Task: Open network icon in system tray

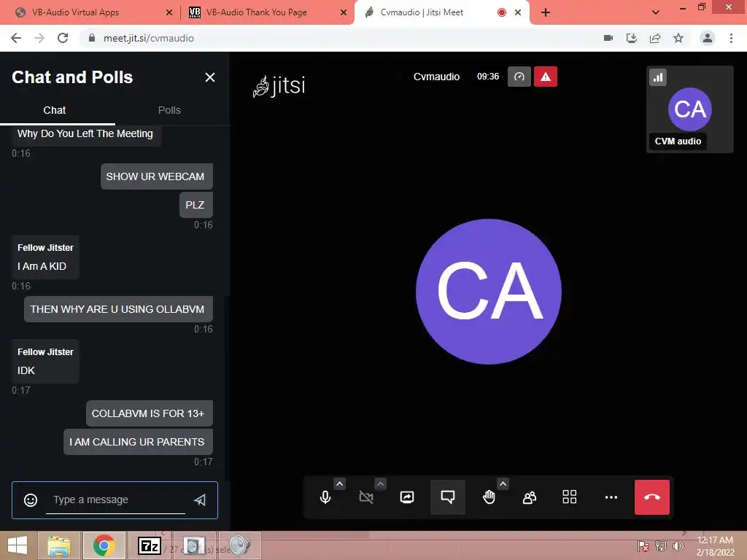Action: tap(661, 546)
